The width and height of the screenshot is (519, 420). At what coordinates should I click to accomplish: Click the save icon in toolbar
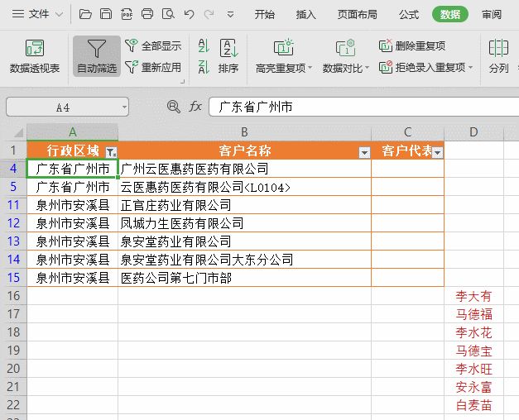(106, 14)
